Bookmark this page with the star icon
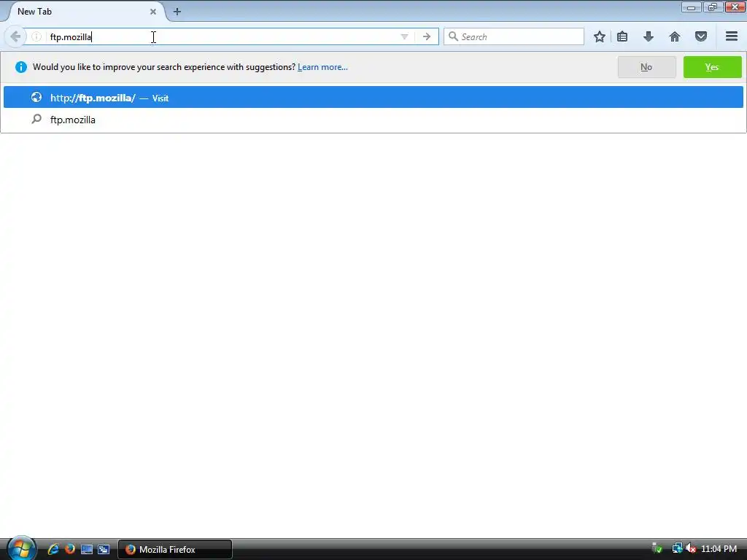This screenshot has height=560, width=747. [x=600, y=36]
